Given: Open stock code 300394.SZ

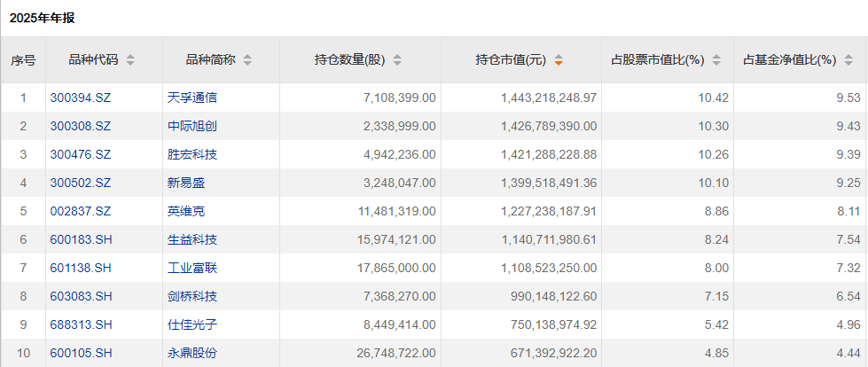Looking at the screenshot, I should pyautogui.click(x=80, y=98).
